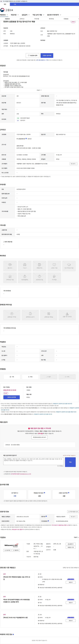
Task: Click the 모성보호시설 icon
Action: pos(39,278)
